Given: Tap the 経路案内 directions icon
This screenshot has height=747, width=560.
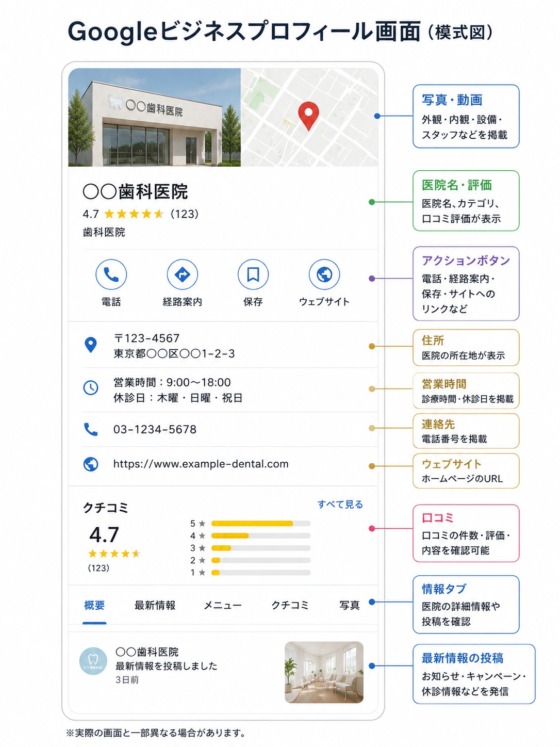Looking at the screenshot, I should coord(182,274).
